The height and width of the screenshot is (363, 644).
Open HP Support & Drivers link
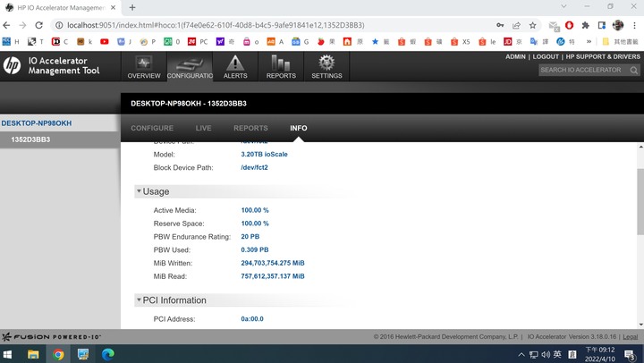pyautogui.click(x=603, y=56)
